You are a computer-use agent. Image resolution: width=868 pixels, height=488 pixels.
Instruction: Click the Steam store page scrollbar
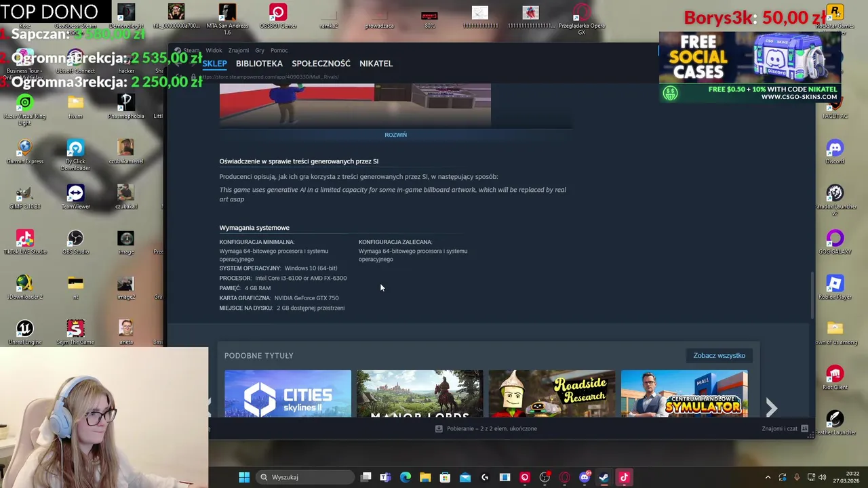(x=812, y=296)
